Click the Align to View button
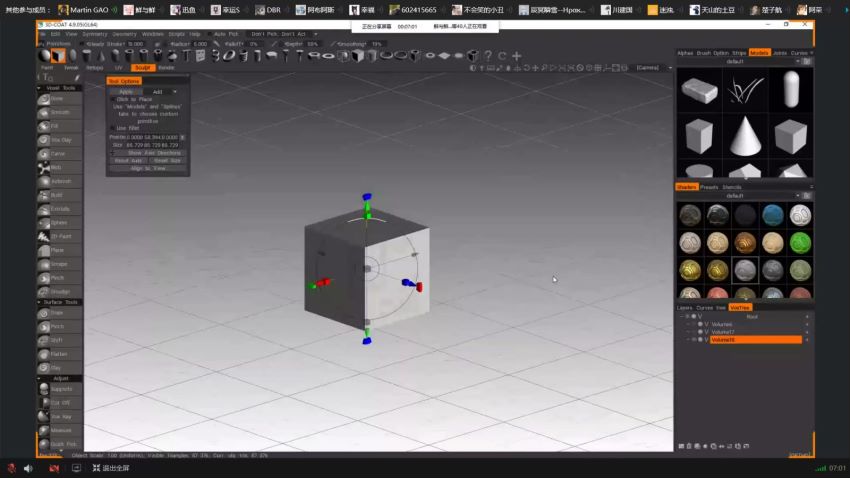Screen dimensions: 850x478 148,168
